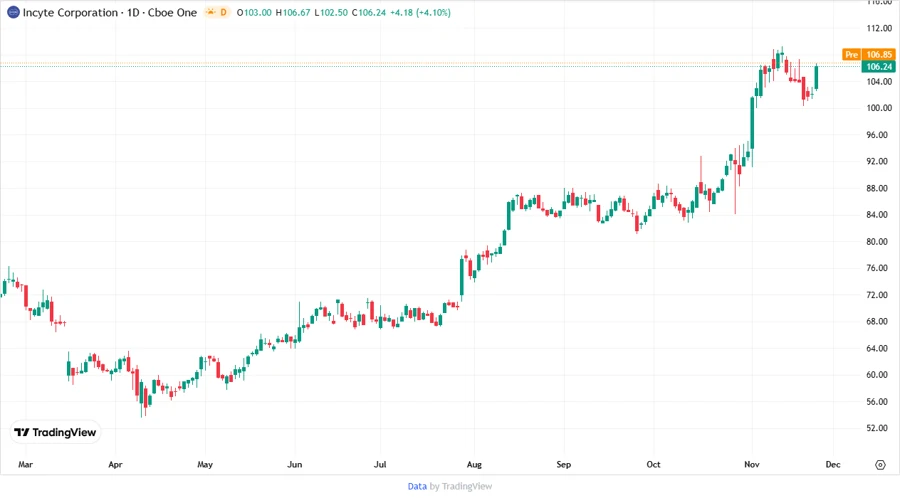
Task: Click the 52.00 price axis label
Action: point(878,428)
